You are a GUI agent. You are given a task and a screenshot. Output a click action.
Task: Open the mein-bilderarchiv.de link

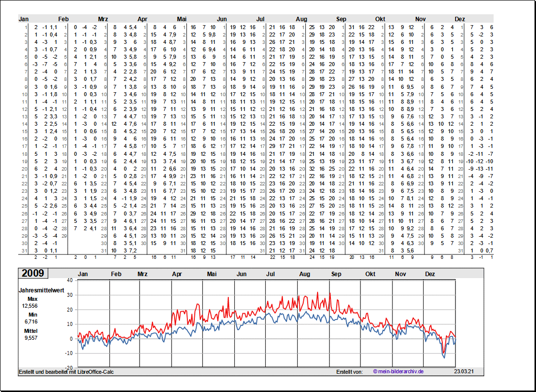click(398, 371)
